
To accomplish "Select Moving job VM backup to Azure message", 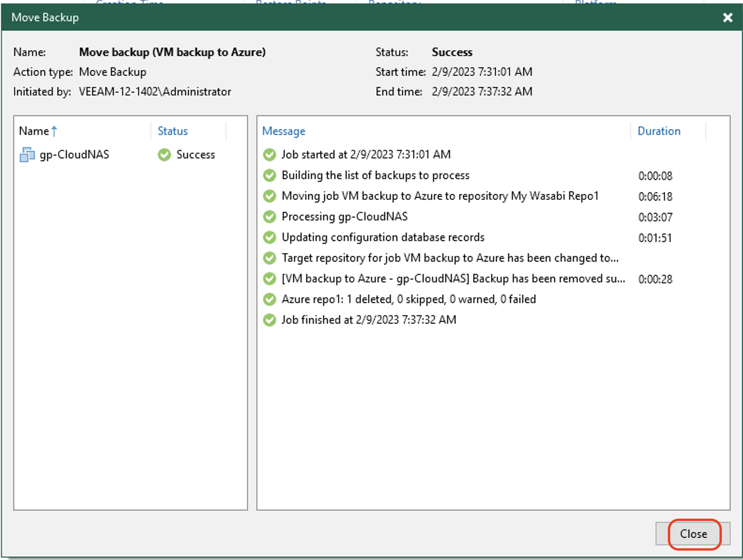I will click(440, 196).
